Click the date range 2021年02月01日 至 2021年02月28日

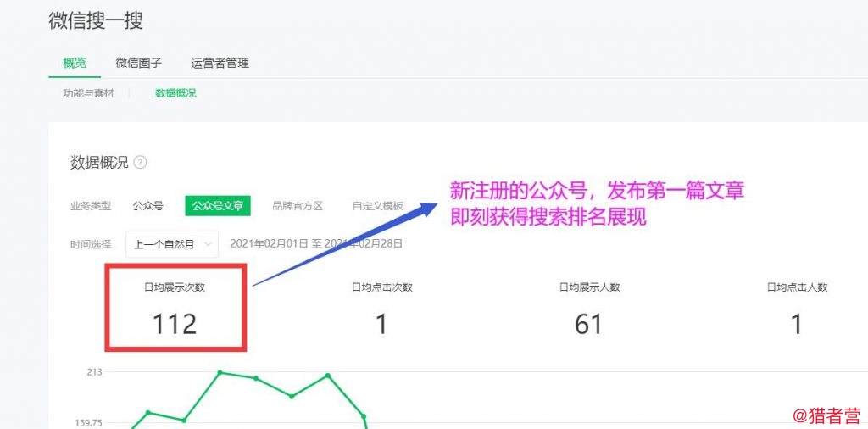(x=316, y=243)
